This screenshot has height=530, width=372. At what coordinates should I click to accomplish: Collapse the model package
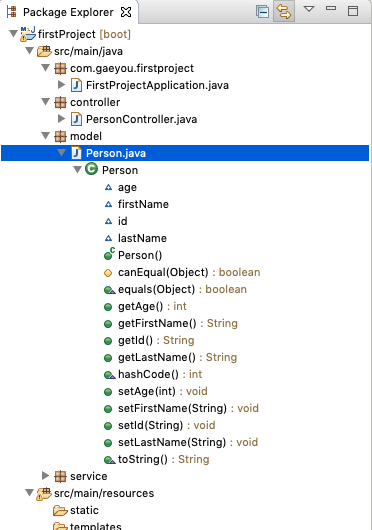point(46,136)
